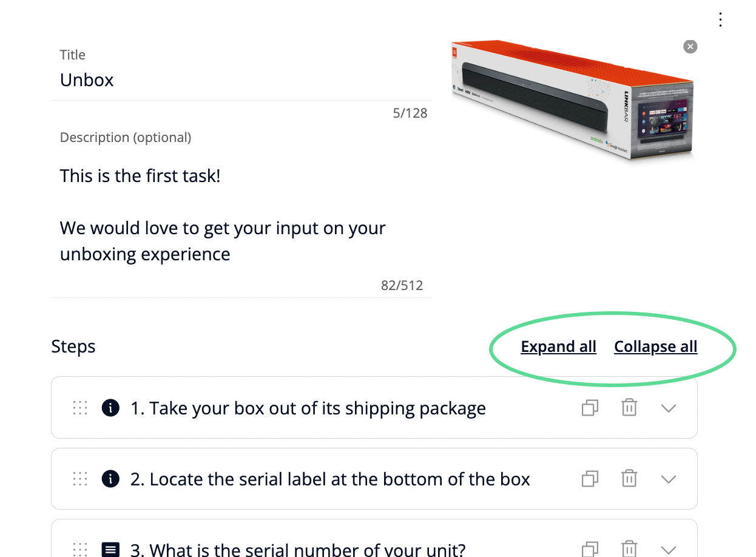Viewport: 756px width, 557px height.
Task: Remove the soundbar image via its X button
Action: click(x=690, y=46)
